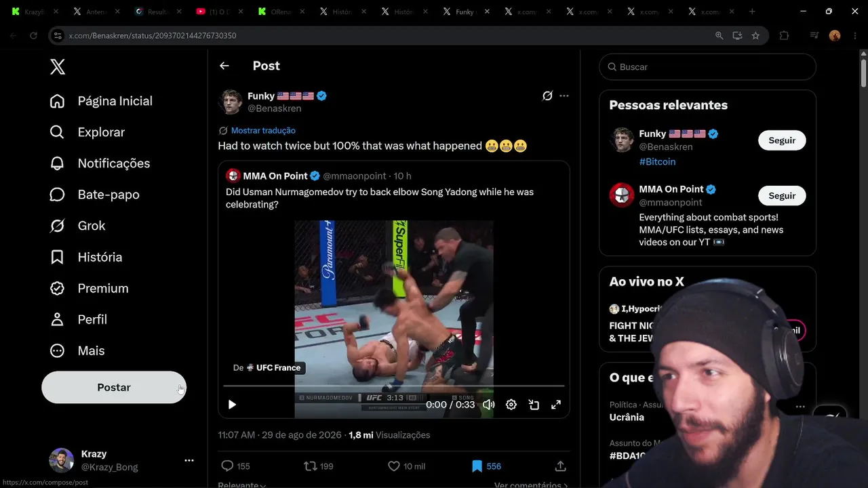Go to Perfil in the sidebar

pyautogui.click(x=79, y=319)
